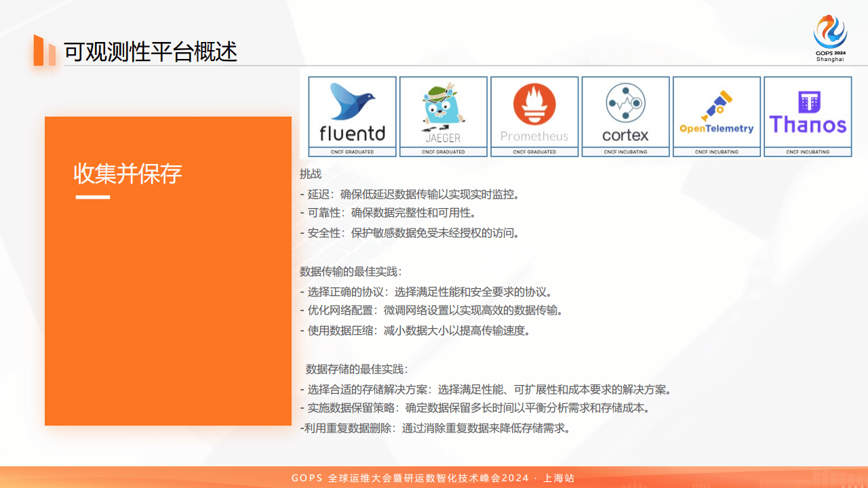Select the 选择合适的存储解决方案 bullet line
868x488 pixels.
click(x=486, y=390)
